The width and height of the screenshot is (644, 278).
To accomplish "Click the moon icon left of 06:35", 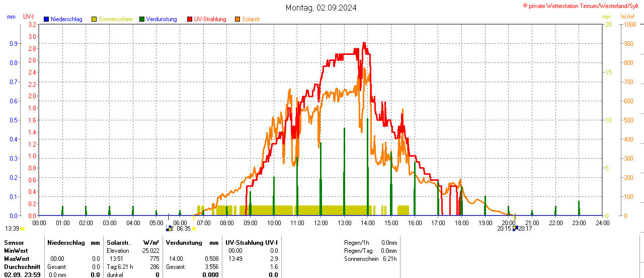I will click(170, 229).
